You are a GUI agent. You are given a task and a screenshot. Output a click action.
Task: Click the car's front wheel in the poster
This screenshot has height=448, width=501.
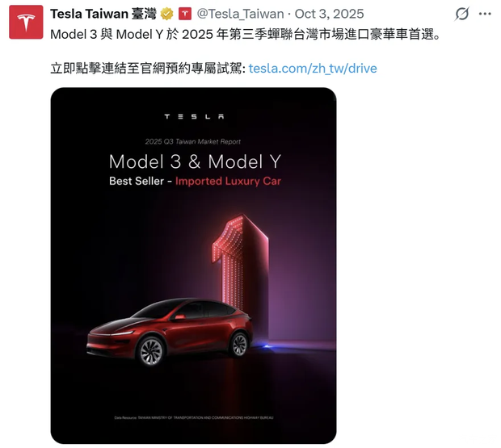(151, 351)
